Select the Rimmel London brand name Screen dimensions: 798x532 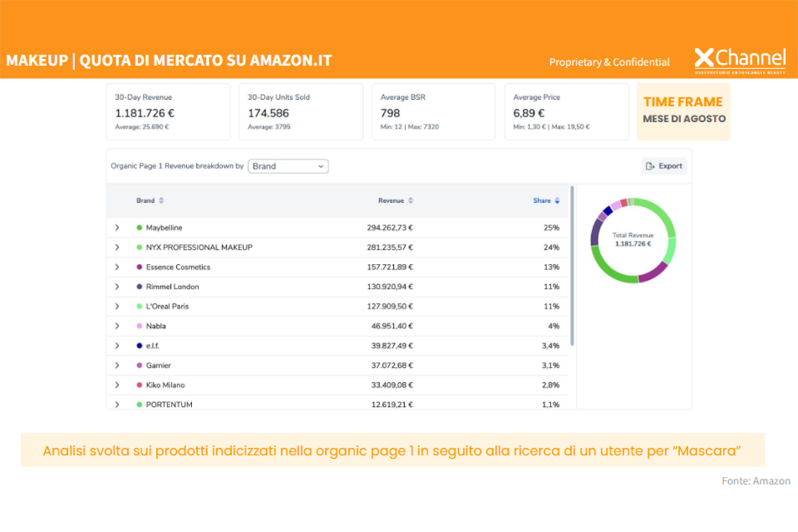[173, 287]
